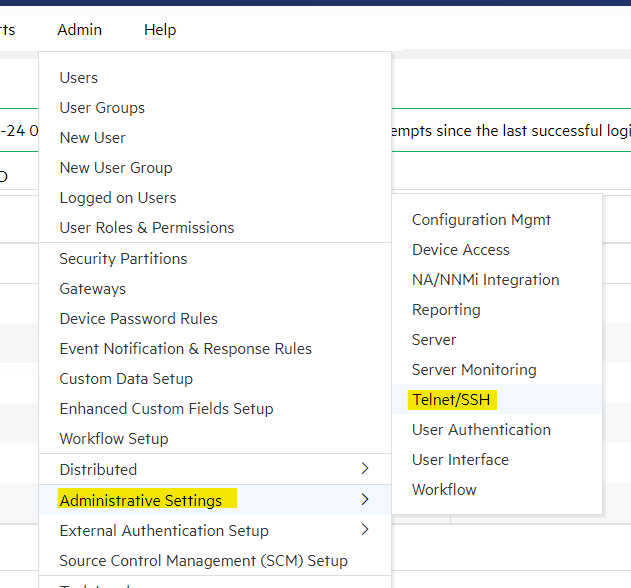631x588 pixels.
Task: Open the Help menu
Action: (160, 30)
